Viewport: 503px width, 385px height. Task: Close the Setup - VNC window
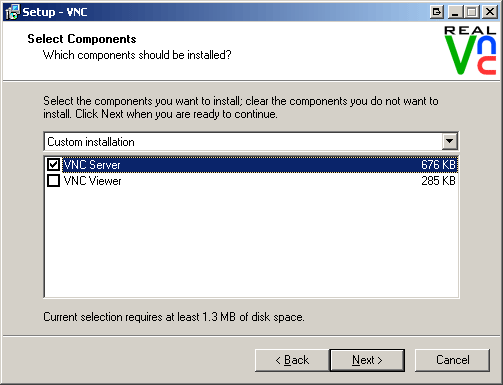490,12
